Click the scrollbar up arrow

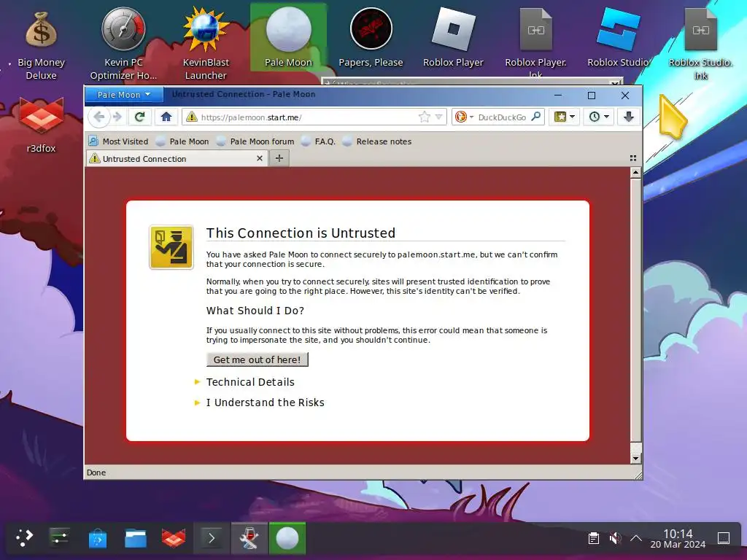point(635,172)
